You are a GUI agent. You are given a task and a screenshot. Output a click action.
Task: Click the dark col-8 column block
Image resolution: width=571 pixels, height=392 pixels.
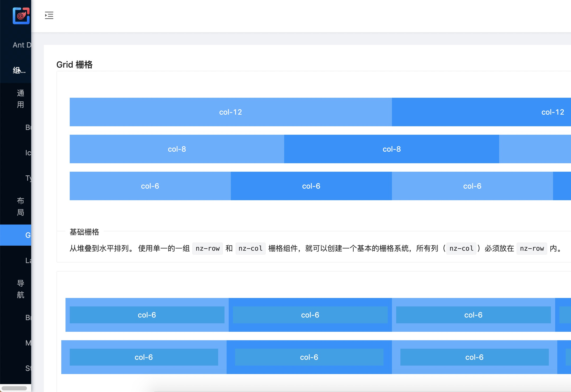point(391,149)
